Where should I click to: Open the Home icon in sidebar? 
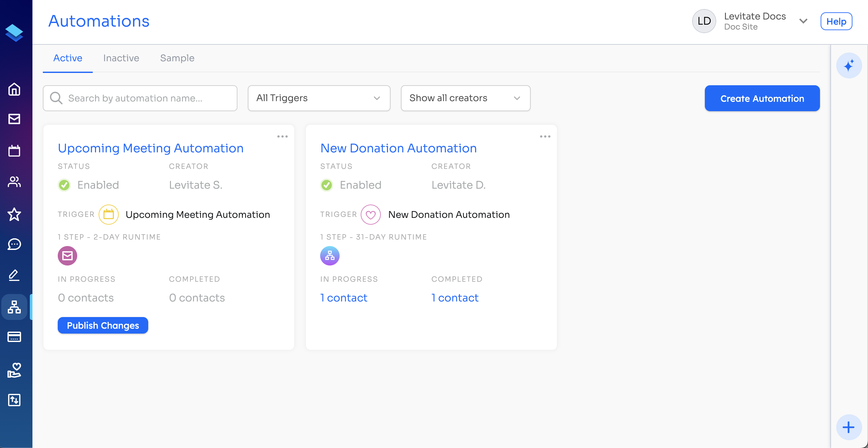[x=14, y=89]
